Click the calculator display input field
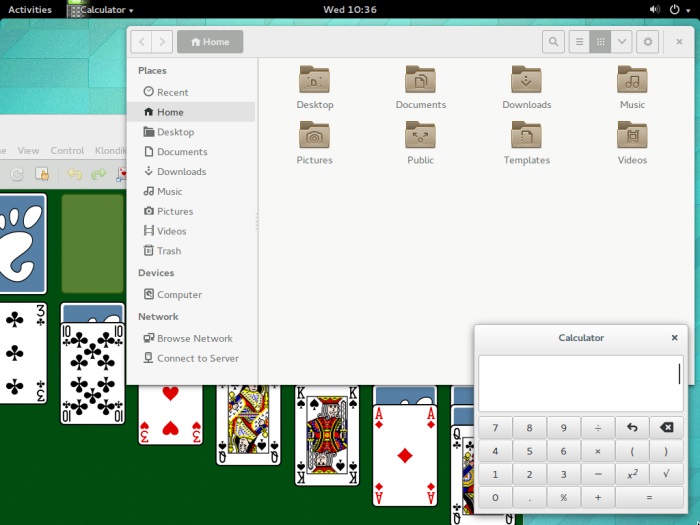The width and height of the screenshot is (700, 525). [580, 383]
